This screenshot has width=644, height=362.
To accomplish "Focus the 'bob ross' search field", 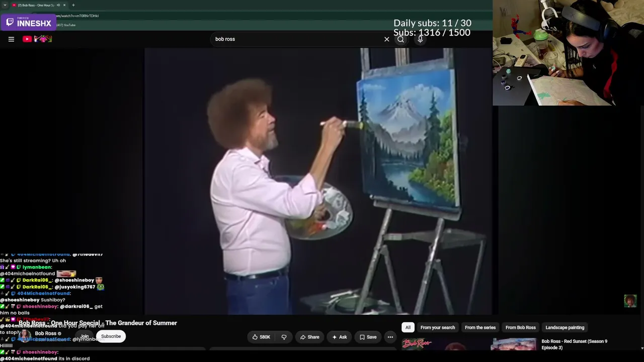I will [x=297, y=39].
